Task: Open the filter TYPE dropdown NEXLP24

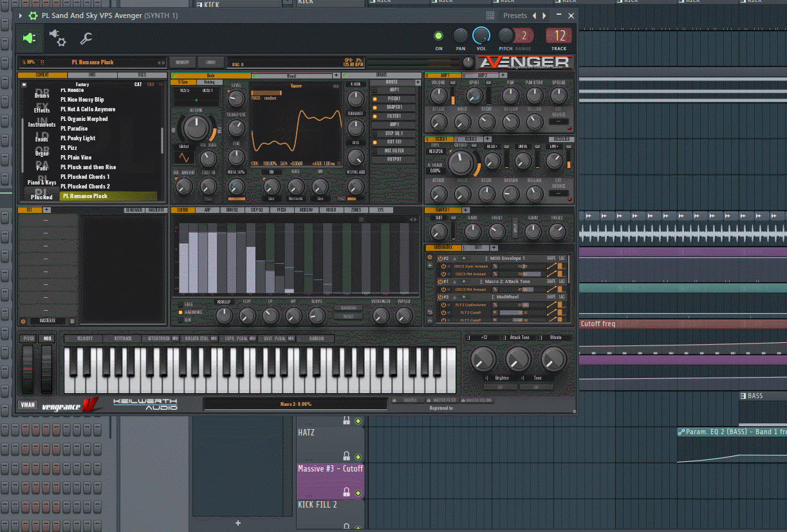Action: tap(436, 152)
